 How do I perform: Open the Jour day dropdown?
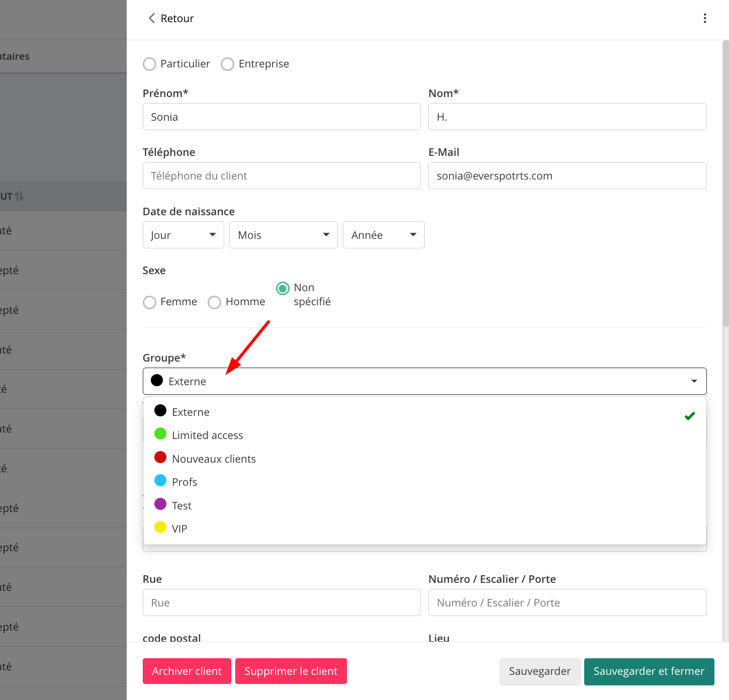[184, 235]
